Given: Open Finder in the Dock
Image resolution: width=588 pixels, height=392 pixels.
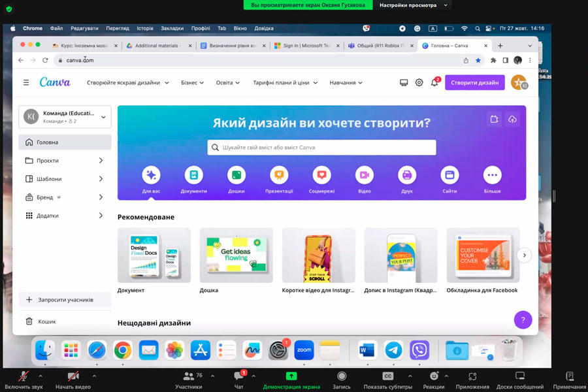Looking at the screenshot, I should coord(45,350).
